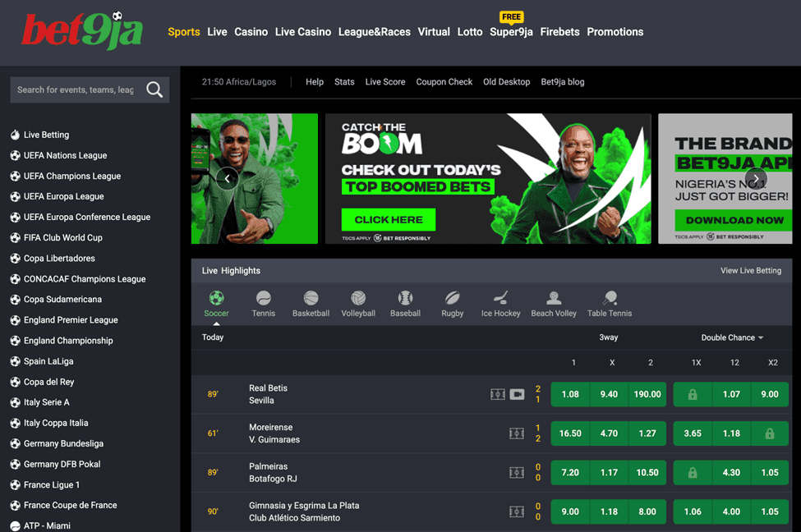This screenshot has width=801, height=532.
Task: Click the bet9ja logo
Action: coord(81,30)
